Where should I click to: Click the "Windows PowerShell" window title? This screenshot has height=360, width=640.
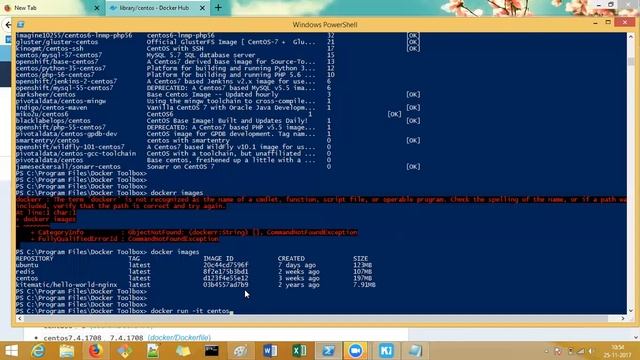(325, 24)
